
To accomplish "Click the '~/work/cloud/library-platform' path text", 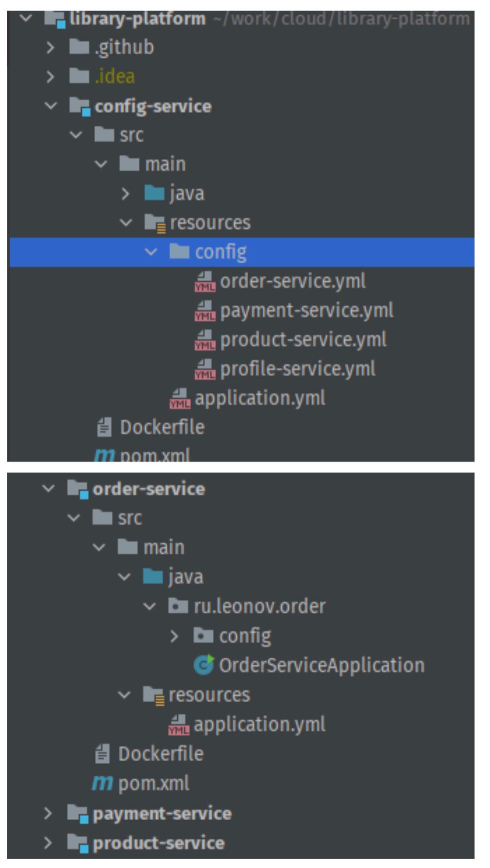I will [x=342, y=19].
